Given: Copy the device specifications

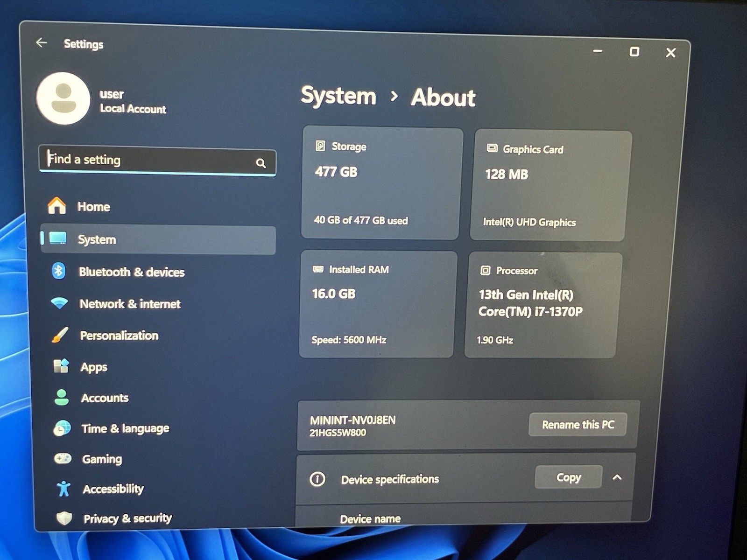Looking at the screenshot, I should 568,477.
